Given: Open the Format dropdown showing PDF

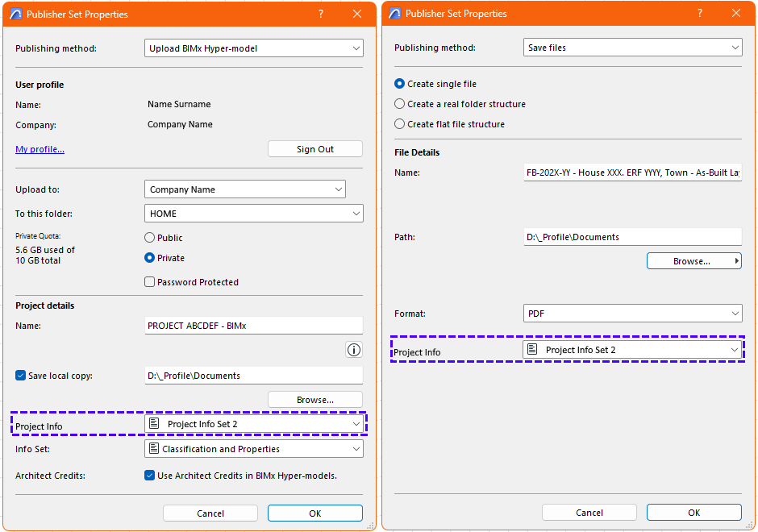Looking at the screenshot, I should [632, 314].
